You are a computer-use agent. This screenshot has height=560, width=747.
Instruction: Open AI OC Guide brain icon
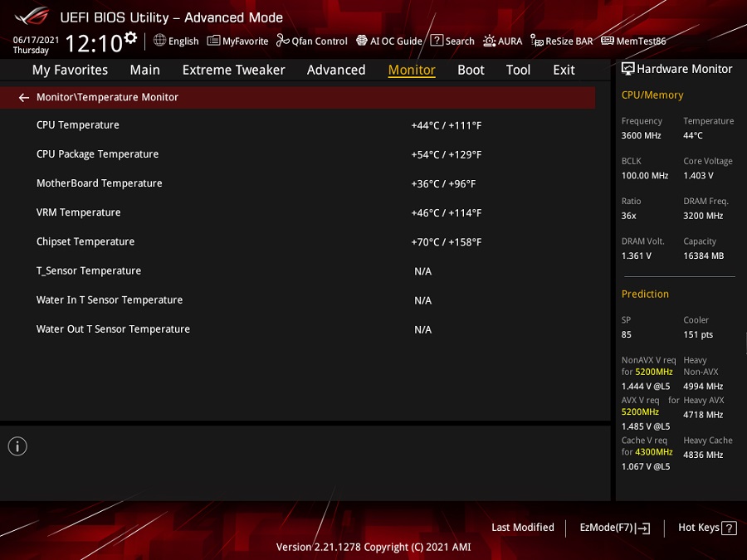(x=362, y=41)
